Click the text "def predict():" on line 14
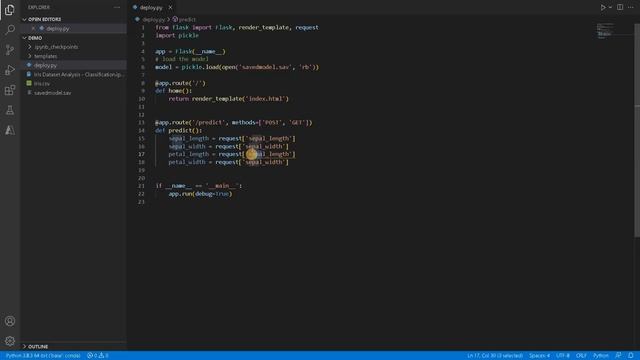 coord(179,131)
